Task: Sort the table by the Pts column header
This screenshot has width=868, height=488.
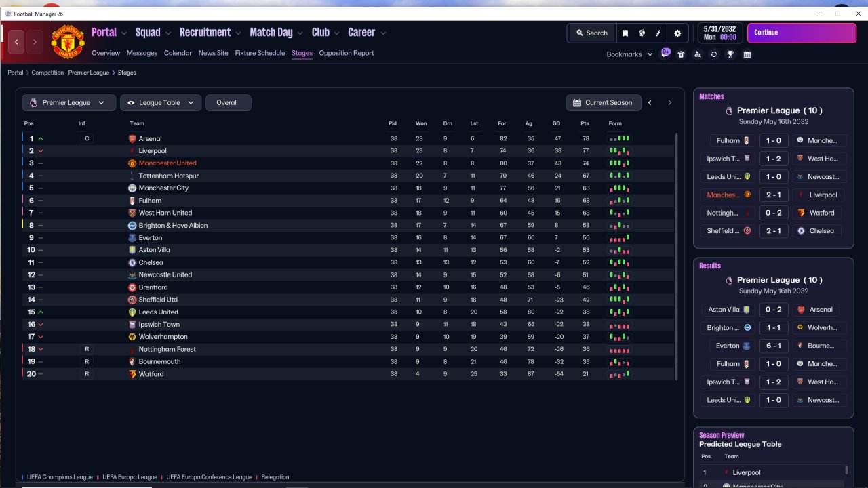Action: (x=585, y=123)
